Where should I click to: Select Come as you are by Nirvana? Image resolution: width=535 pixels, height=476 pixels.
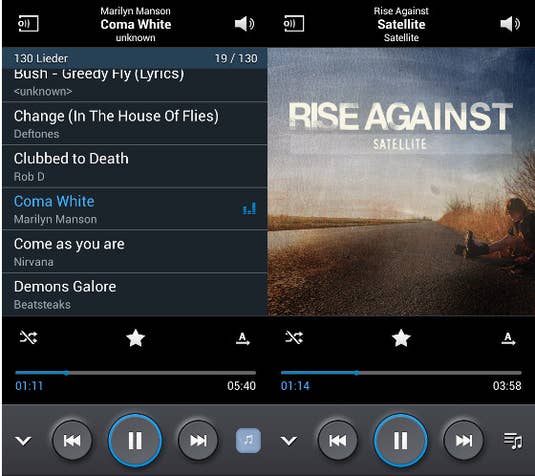pos(134,252)
